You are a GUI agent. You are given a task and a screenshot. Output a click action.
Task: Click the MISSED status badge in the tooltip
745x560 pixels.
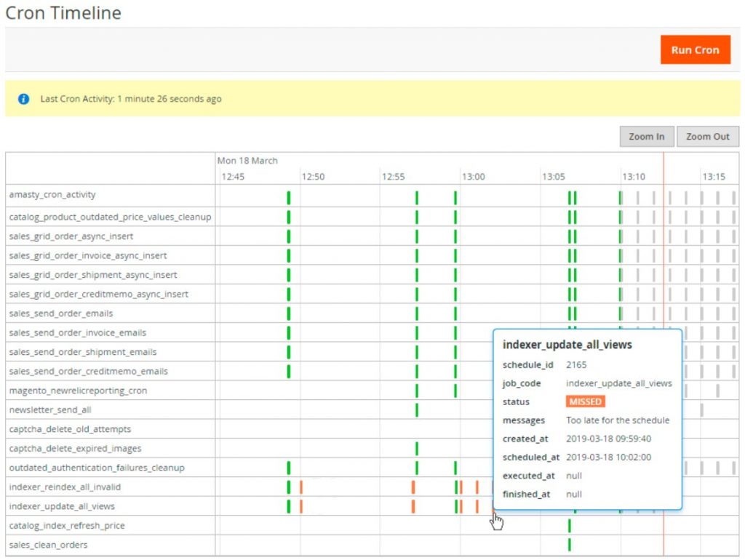[x=585, y=401]
